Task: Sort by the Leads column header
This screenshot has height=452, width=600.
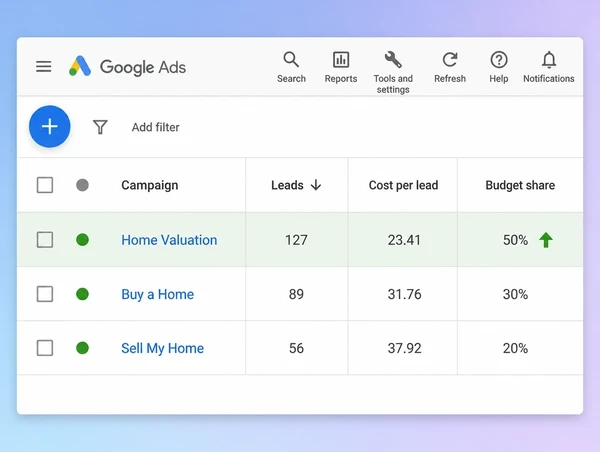Action: 287,185
